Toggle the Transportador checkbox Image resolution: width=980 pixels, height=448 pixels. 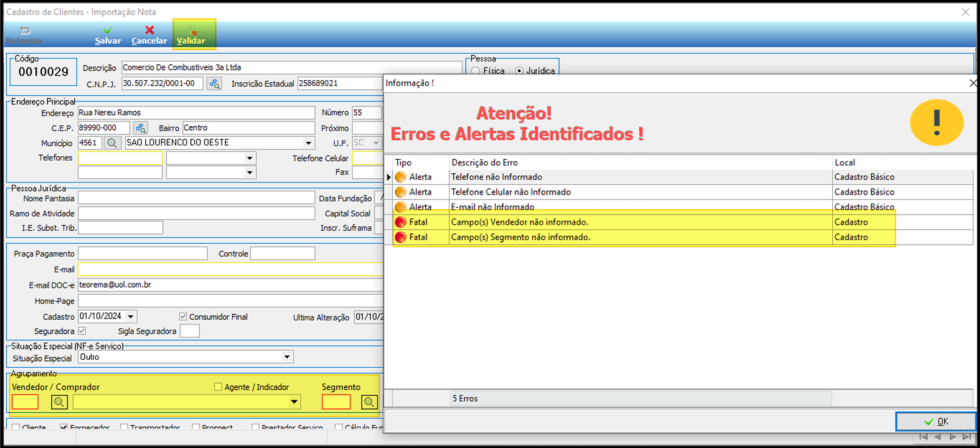[124, 427]
